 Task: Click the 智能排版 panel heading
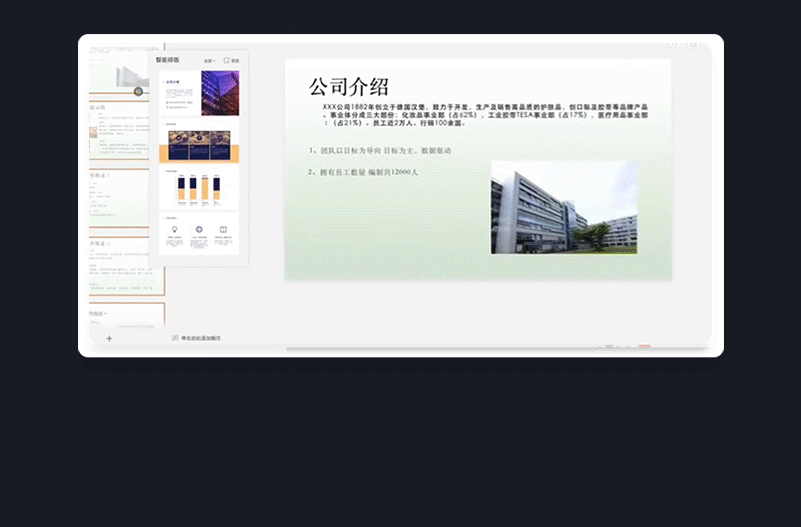pos(168,60)
